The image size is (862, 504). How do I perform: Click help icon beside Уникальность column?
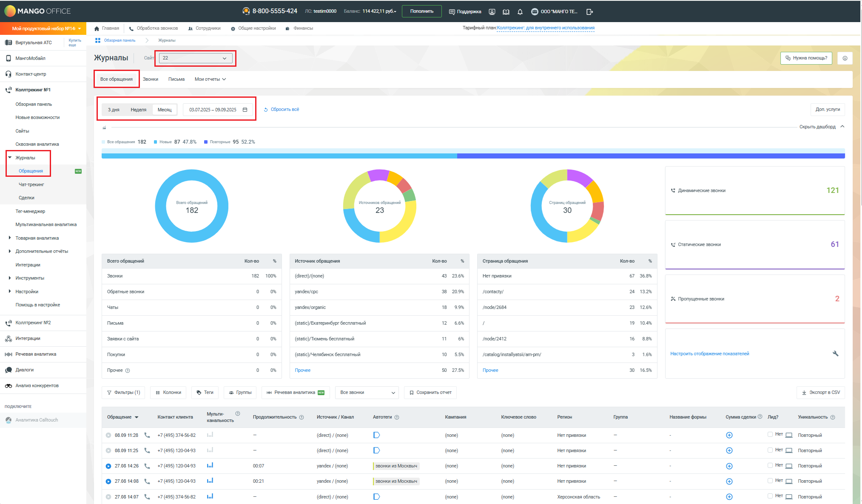coord(833,417)
